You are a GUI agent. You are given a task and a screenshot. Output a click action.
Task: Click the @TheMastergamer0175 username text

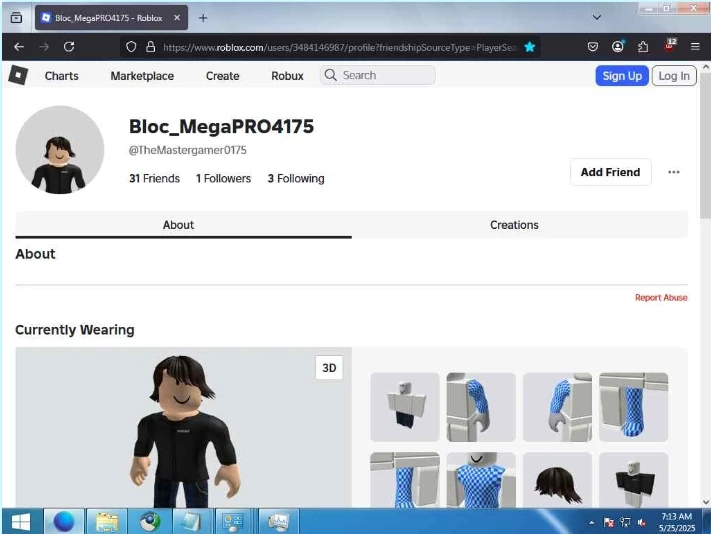point(188,150)
